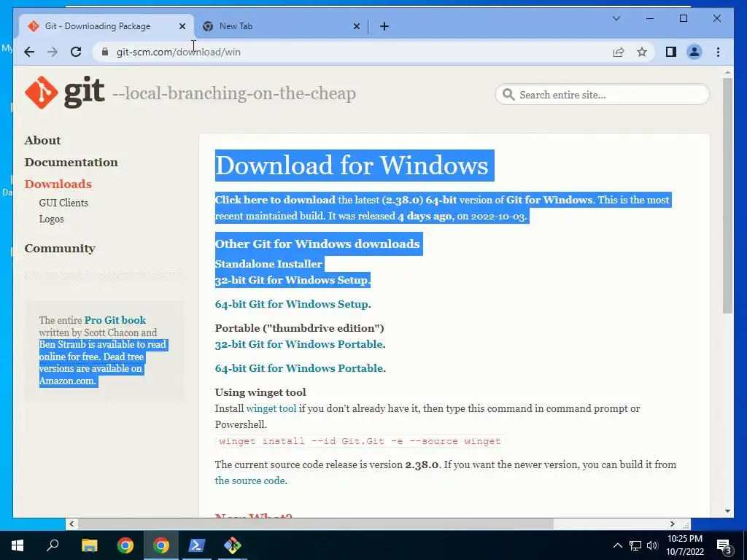Show hidden system tray icons
The height and width of the screenshot is (560, 747).
[x=617, y=545]
